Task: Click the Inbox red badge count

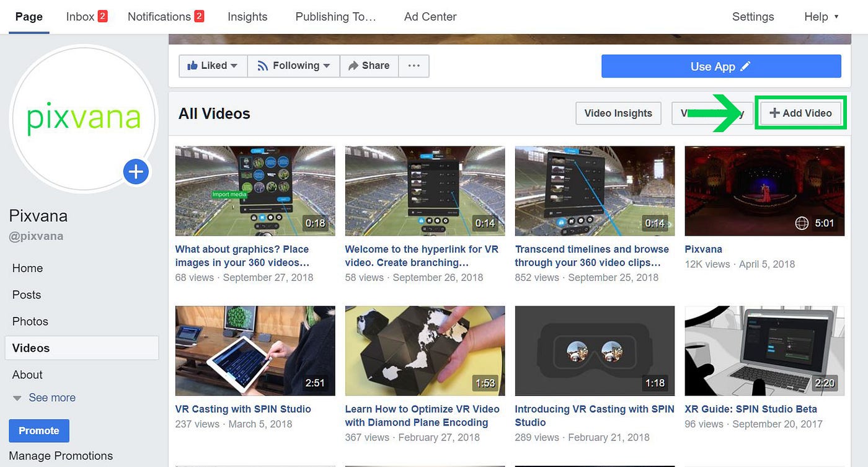Action: point(102,16)
